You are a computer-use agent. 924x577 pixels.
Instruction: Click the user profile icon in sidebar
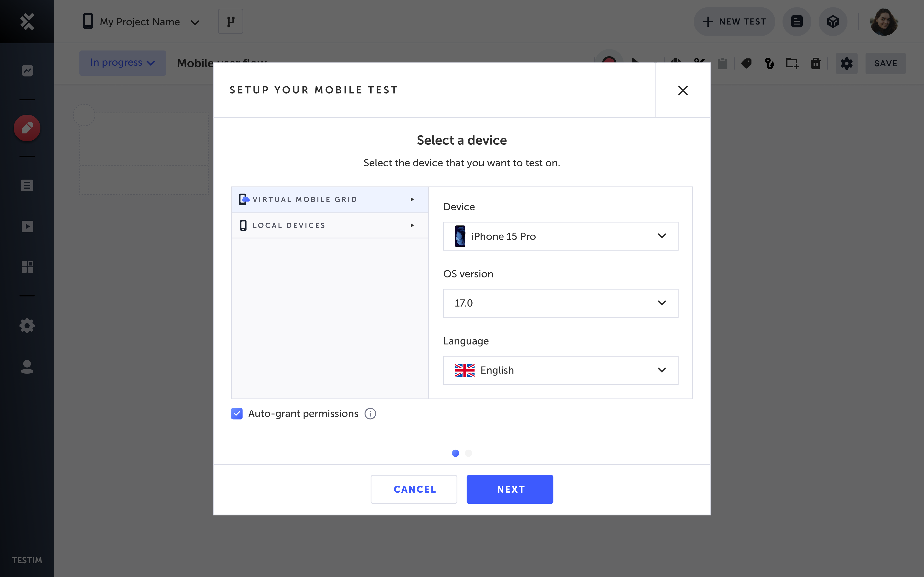click(27, 367)
